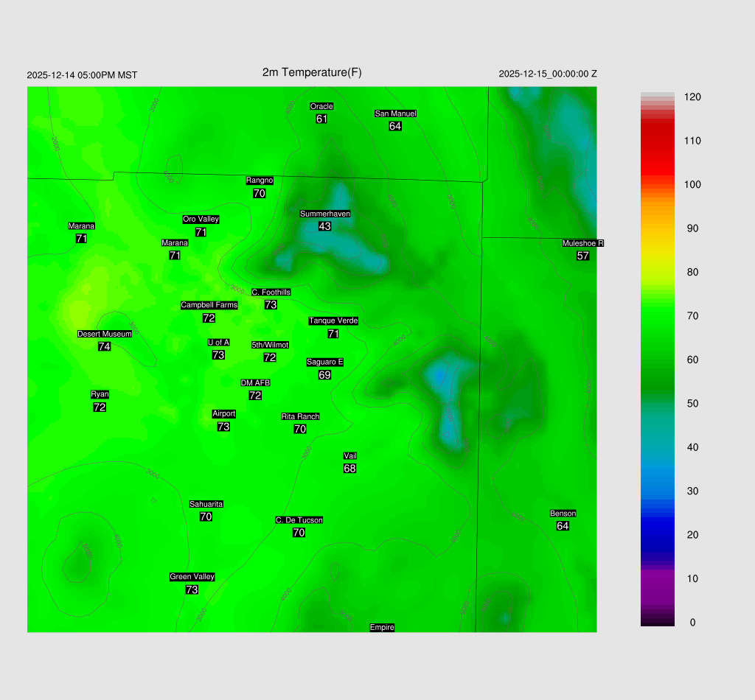Click the UTC valid time at top right

point(548,74)
